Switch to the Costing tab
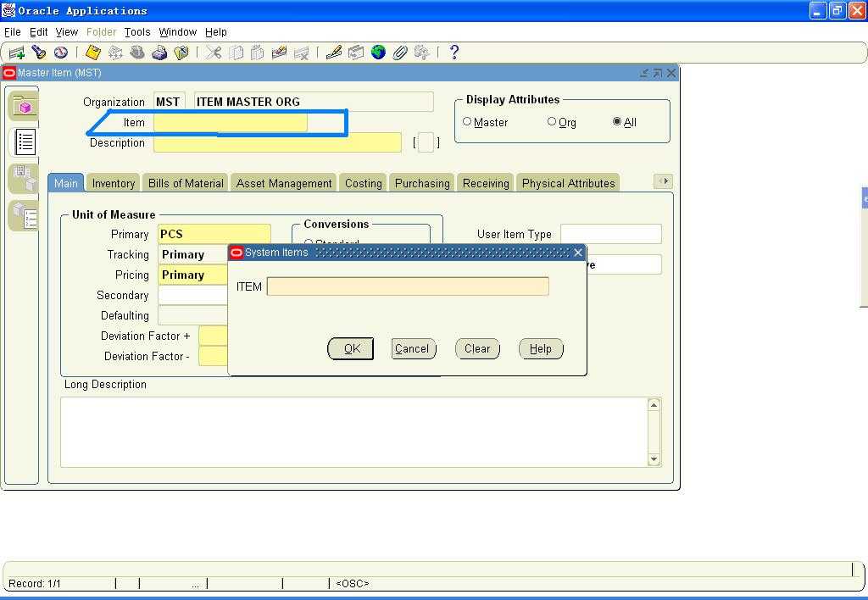The width and height of the screenshot is (868, 600). (363, 183)
